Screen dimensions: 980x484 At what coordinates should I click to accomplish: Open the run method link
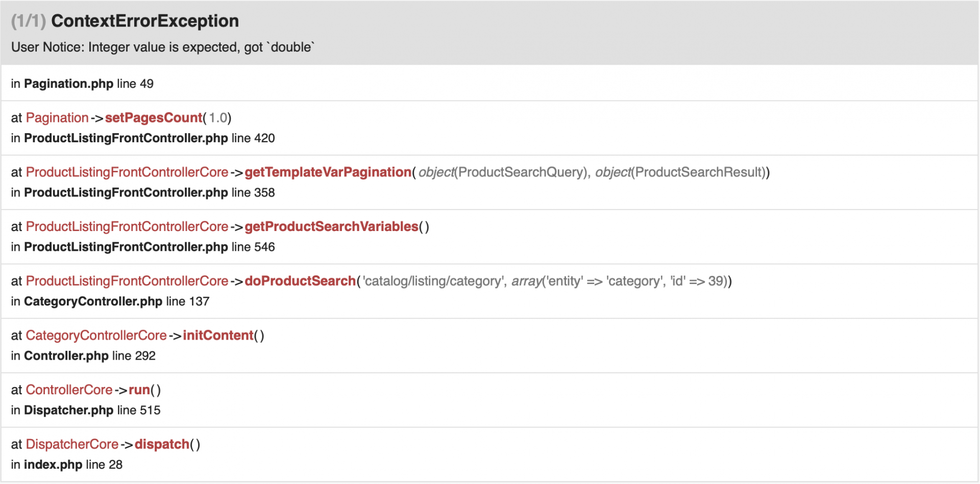(139, 390)
